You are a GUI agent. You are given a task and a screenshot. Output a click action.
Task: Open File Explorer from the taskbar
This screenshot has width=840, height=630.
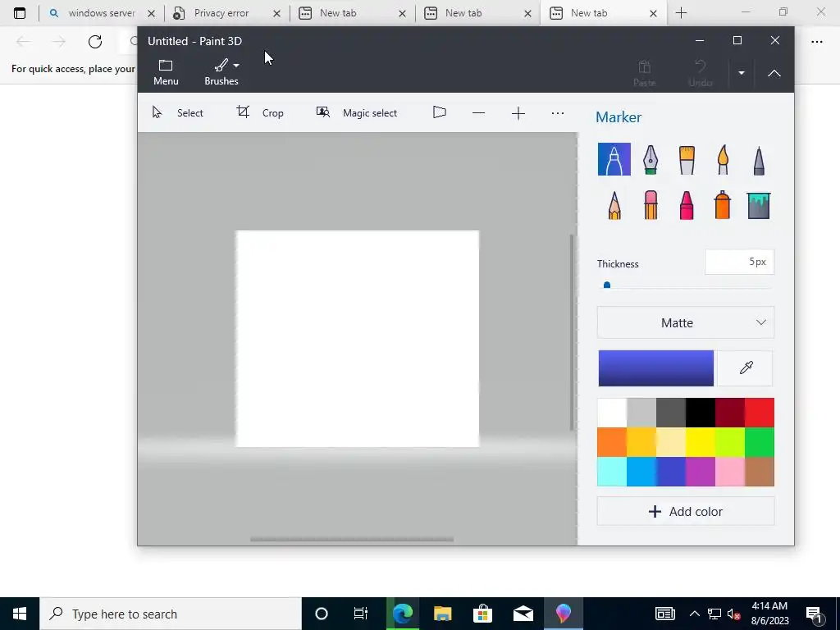[442, 614]
